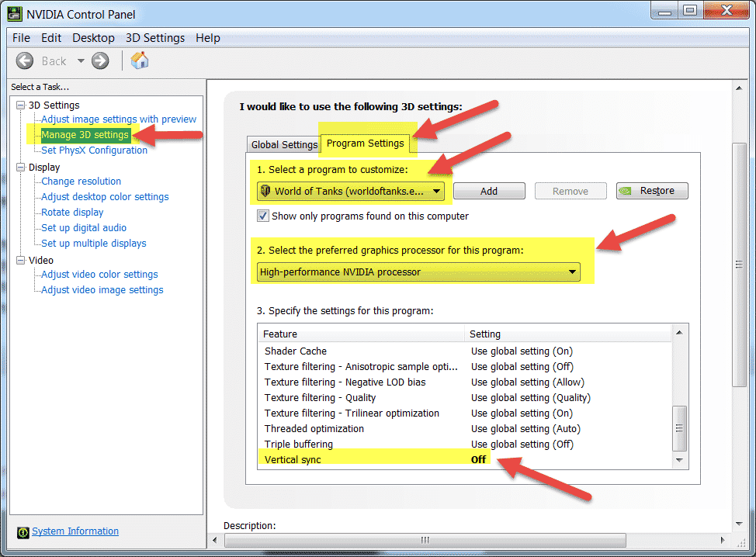Switch to the Program Settings tab
Image resolution: width=756 pixels, height=557 pixels.
(365, 143)
